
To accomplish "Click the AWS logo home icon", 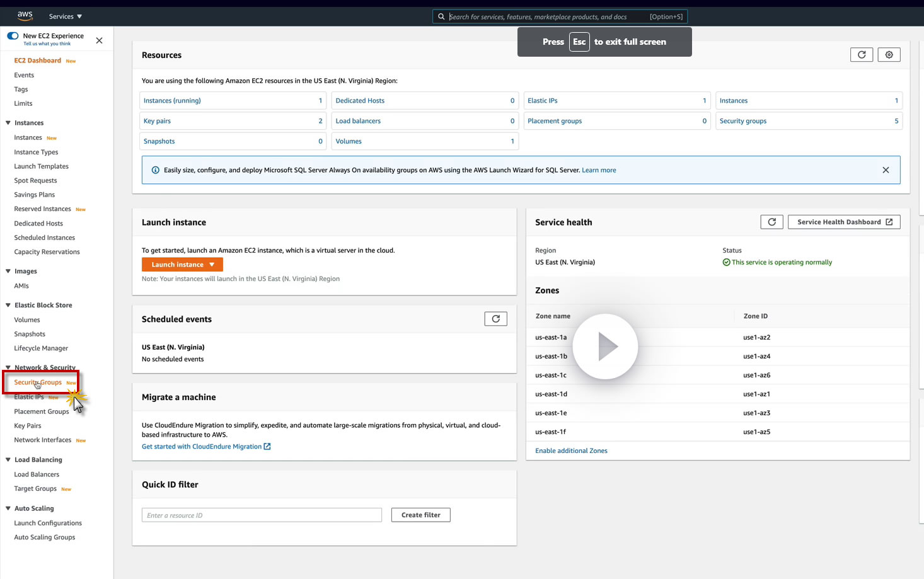I will click(25, 16).
